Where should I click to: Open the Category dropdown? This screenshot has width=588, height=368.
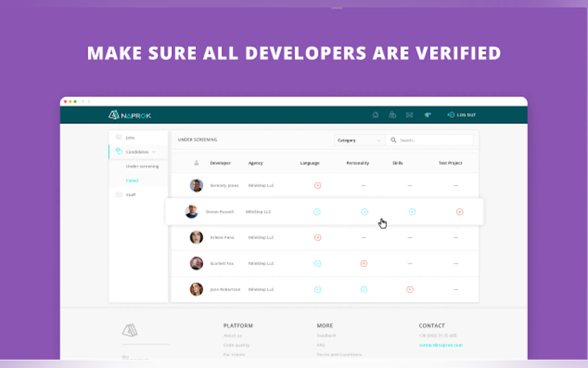point(359,140)
